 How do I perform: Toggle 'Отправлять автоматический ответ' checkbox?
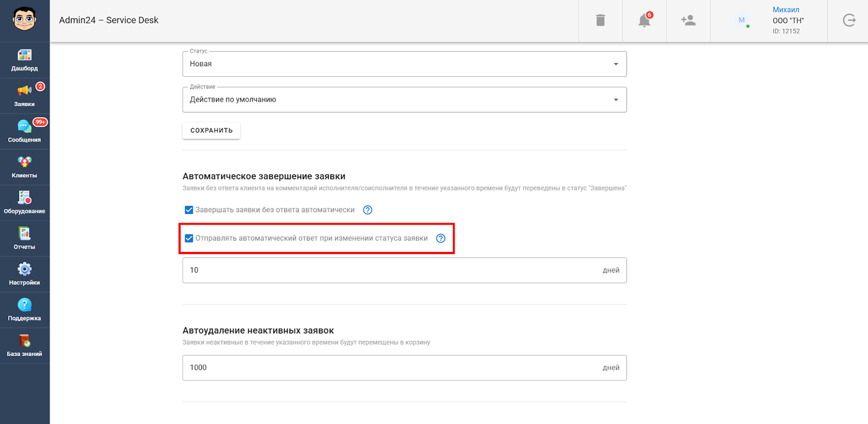189,238
